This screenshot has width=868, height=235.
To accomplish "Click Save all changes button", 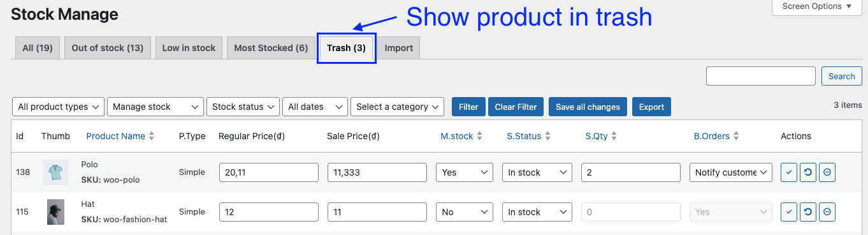I will (588, 107).
